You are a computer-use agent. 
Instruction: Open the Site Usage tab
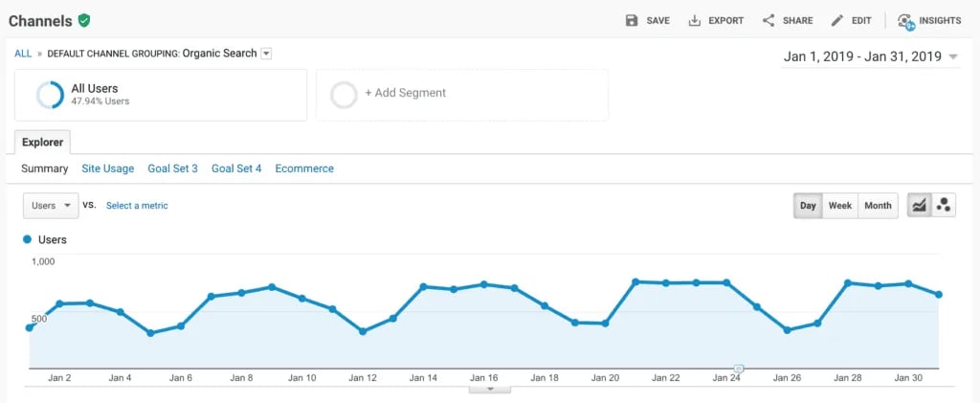[107, 168]
